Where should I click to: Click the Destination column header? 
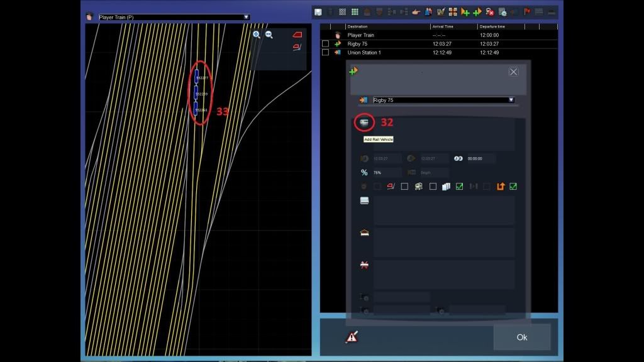tap(357, 26)
